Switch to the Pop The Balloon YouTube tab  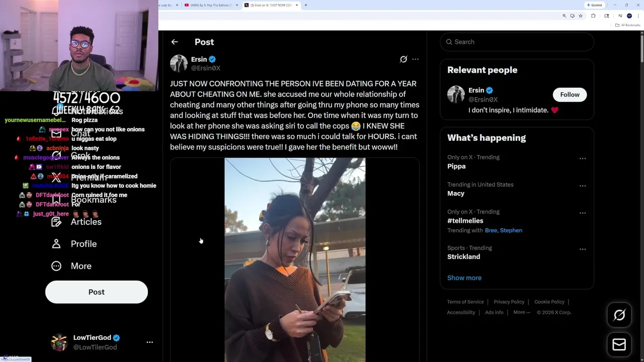208,5
